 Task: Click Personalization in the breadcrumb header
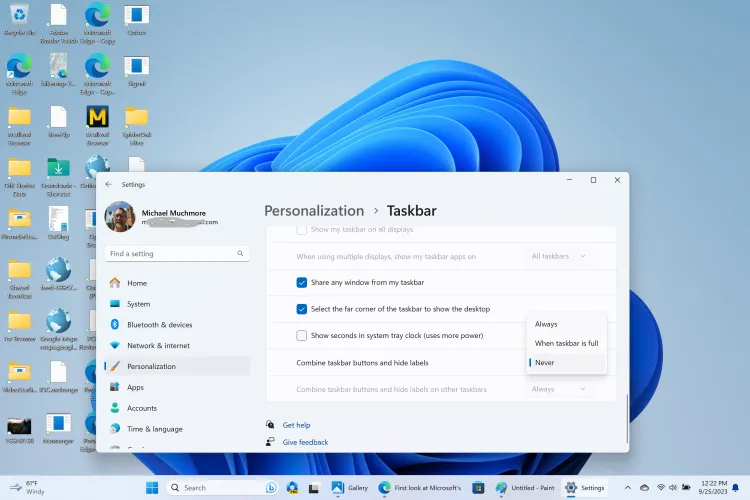314,211
